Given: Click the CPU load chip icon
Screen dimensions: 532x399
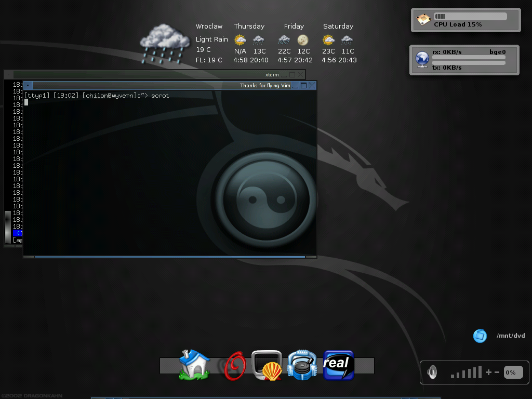Looking at the screenshot, I should (x=423, y=20).
